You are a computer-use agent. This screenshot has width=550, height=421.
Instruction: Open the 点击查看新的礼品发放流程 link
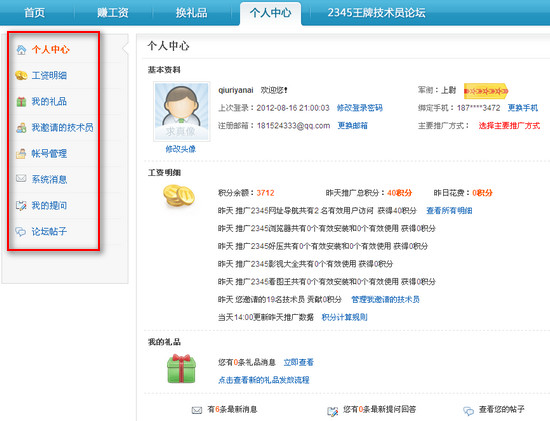tap(264, 380)
